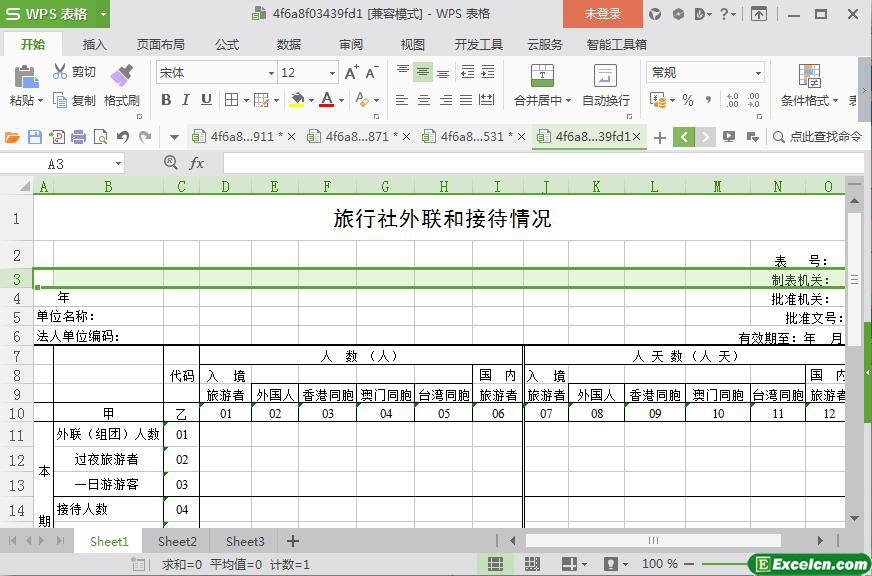Click the Merge and Center icon
872x576 pixels.
(541, 76)
